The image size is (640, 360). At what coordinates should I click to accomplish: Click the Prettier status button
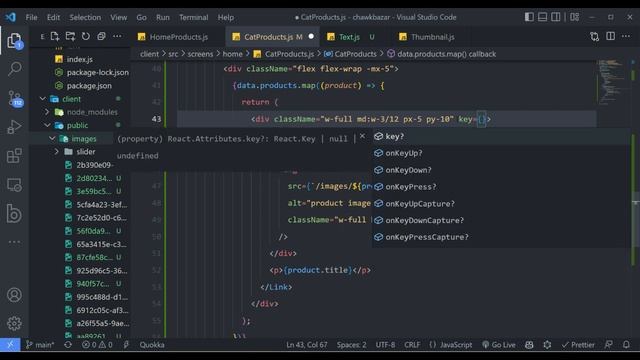pos(578,345)
